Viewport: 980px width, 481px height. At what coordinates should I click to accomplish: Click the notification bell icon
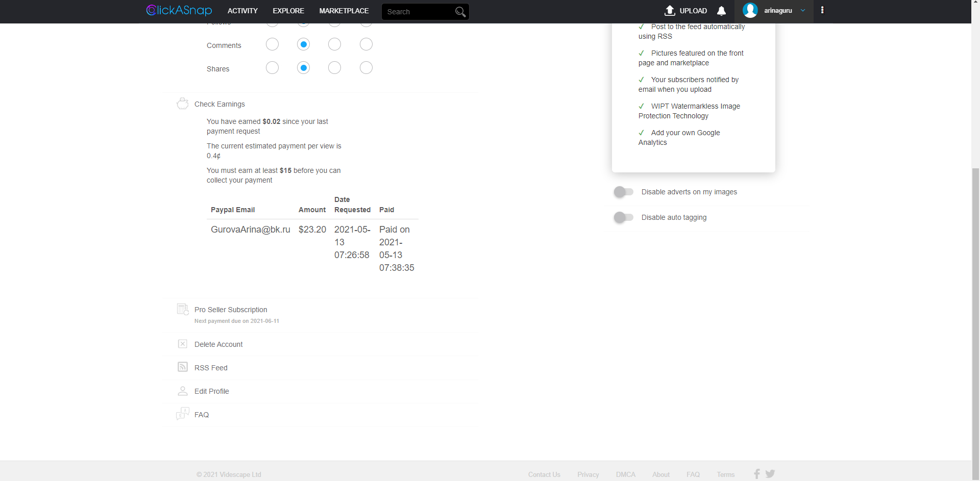tap(721, 11)
